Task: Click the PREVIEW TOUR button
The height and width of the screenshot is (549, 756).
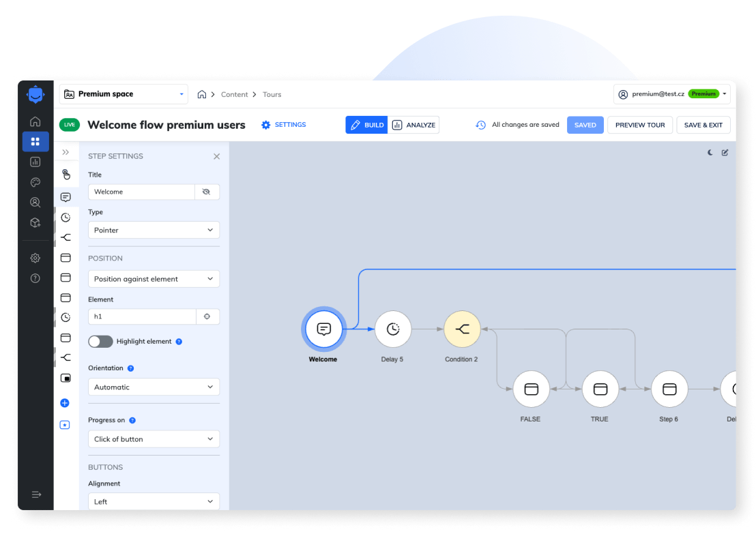Action: 639,125
